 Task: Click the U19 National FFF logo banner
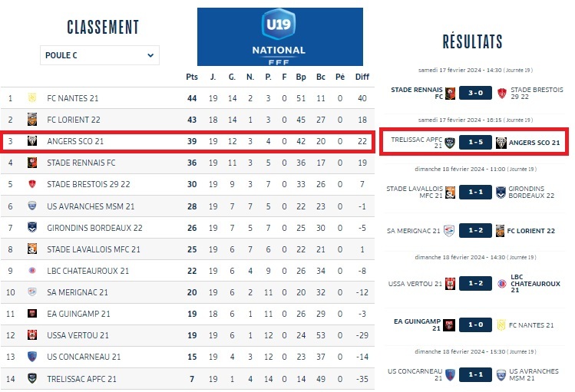(279, 36)
